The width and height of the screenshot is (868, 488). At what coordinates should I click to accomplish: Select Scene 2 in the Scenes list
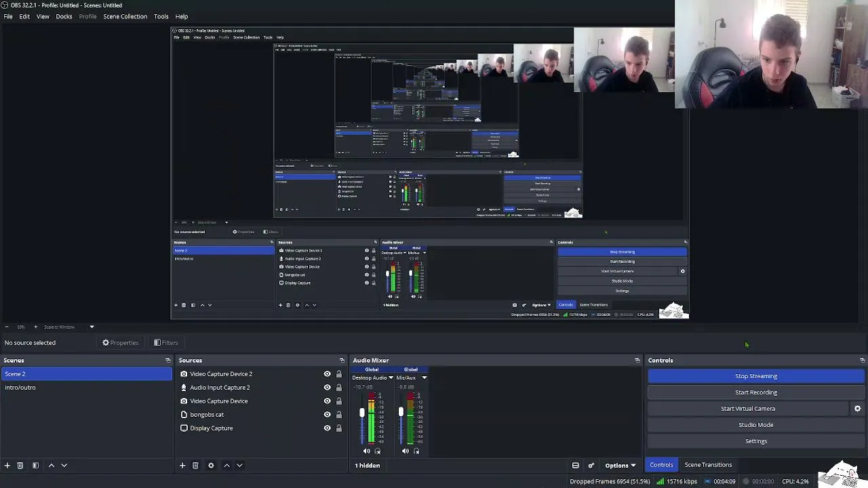pos(86,374)
